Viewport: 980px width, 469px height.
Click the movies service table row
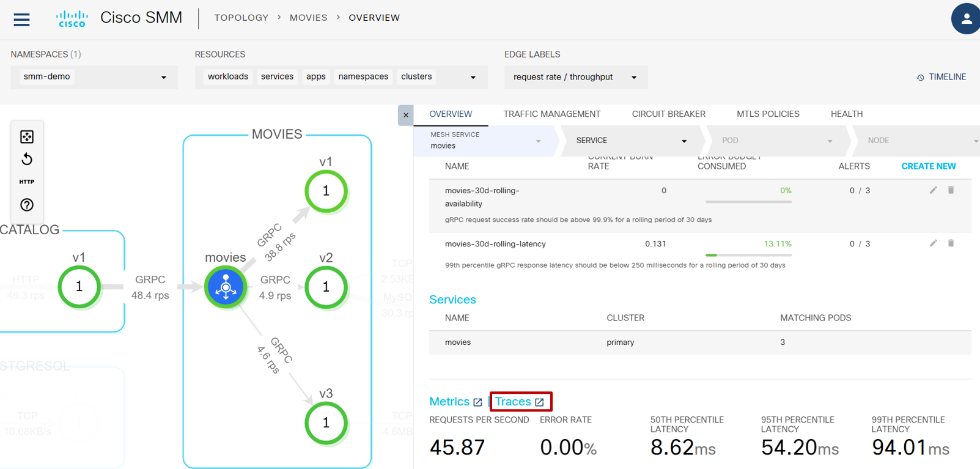point(700,342)
